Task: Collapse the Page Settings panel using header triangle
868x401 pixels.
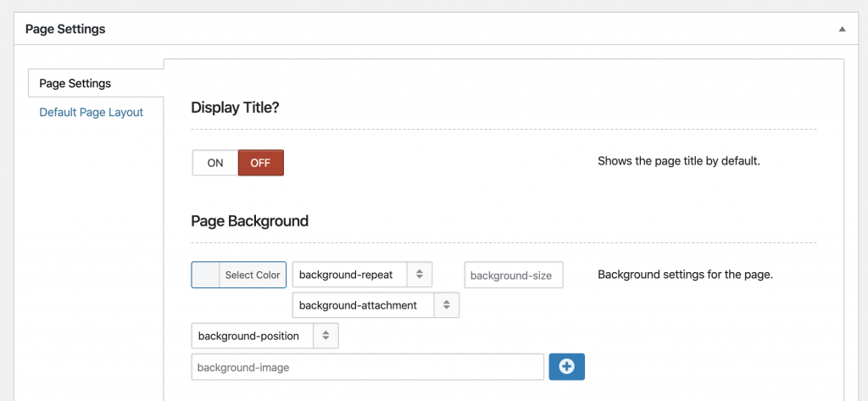Action: click(x=842, y=29)
